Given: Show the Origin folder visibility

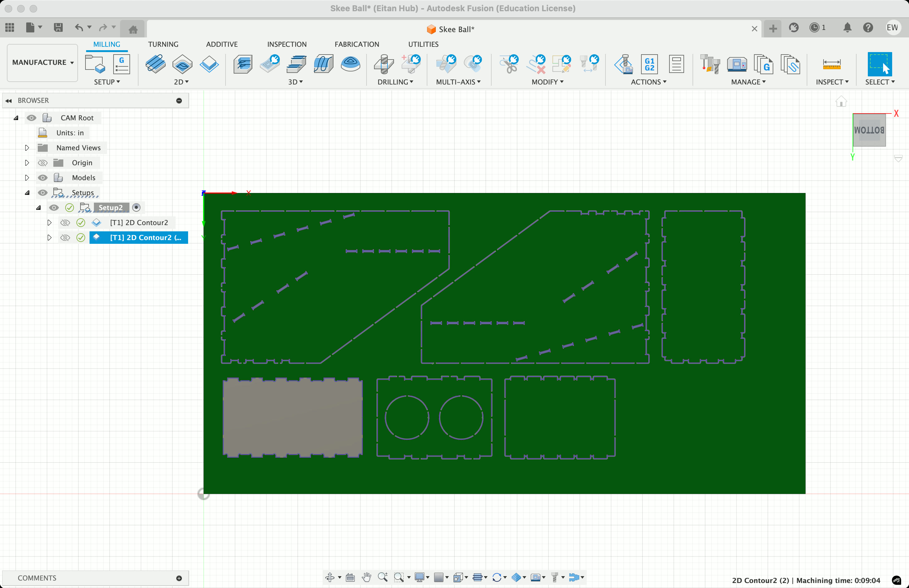Looking at the screenshot, I should (x=43, y=163).
